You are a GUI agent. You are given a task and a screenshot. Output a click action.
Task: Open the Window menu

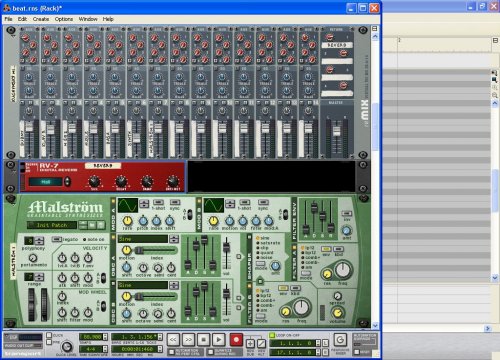(88, 19)
